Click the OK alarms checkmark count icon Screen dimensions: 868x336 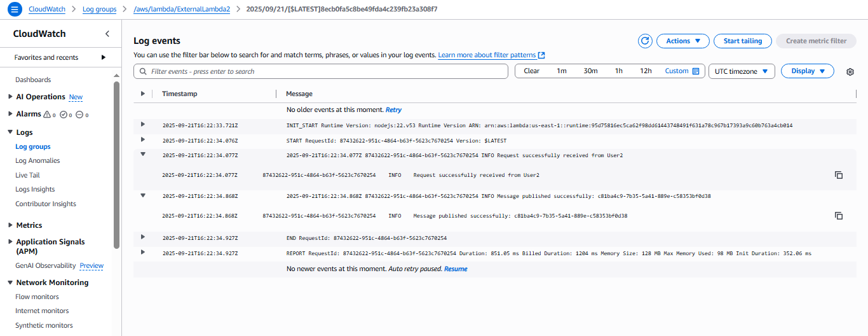[x=63, y=115]
